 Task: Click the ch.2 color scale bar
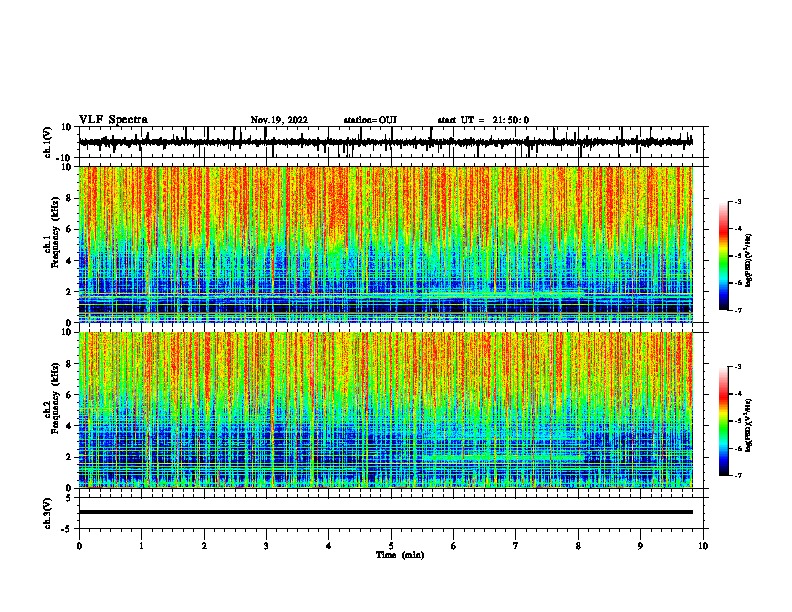(723, 421)
